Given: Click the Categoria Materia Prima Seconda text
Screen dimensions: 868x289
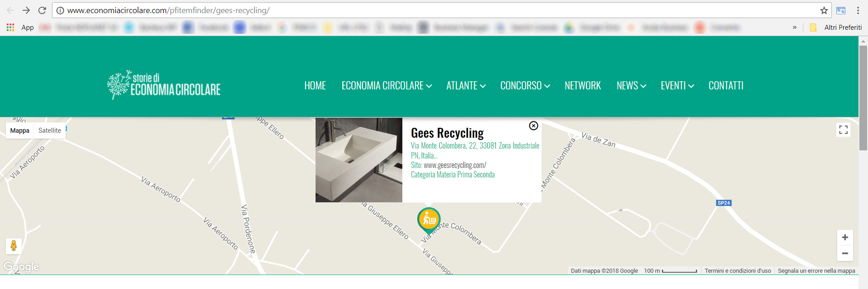Looking at the screenshot, I should (x=453, y=175).
